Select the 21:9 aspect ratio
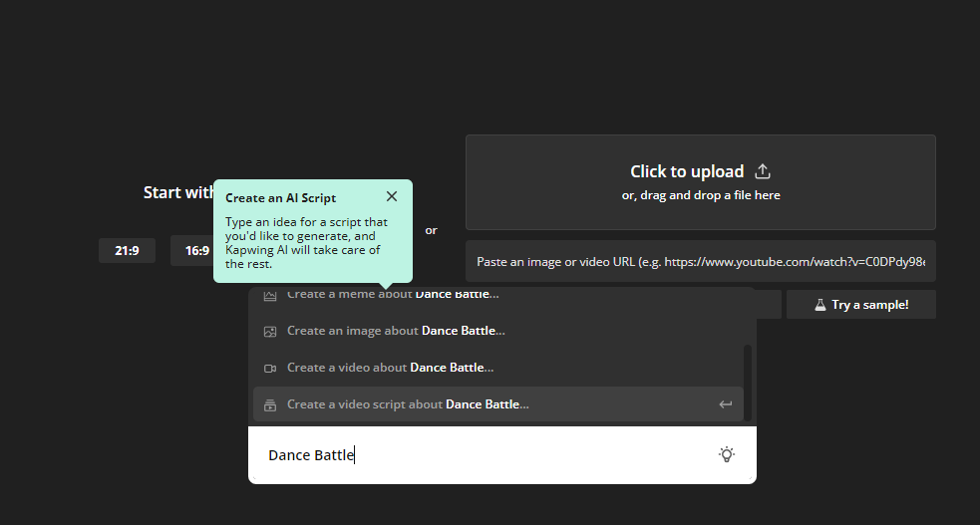 click(x=127, y=251)
